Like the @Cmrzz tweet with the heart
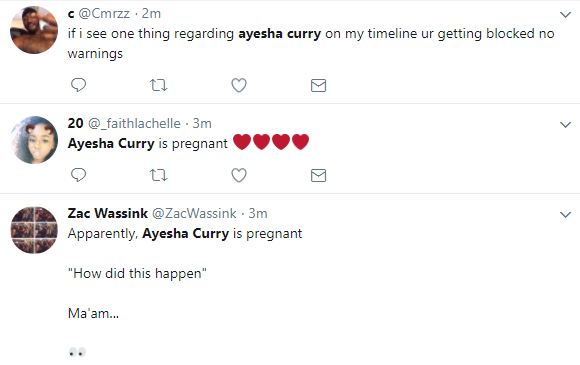Image resolution: width=580 pixels, height=365 pixels. click(239, 85)
